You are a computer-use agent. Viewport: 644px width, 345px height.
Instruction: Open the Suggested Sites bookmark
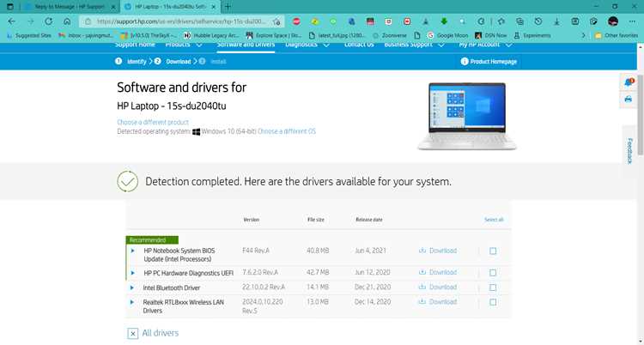click(29, 36)
